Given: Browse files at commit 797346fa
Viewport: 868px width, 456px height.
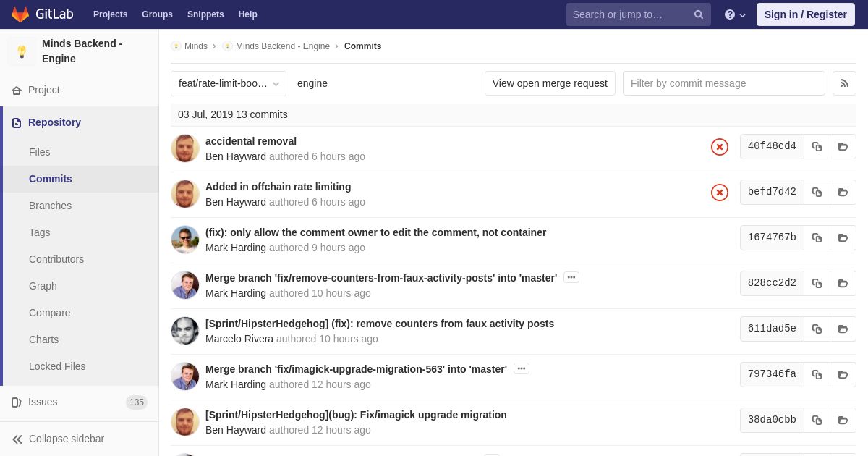Looking at the screenshot, I should [843, 374].
